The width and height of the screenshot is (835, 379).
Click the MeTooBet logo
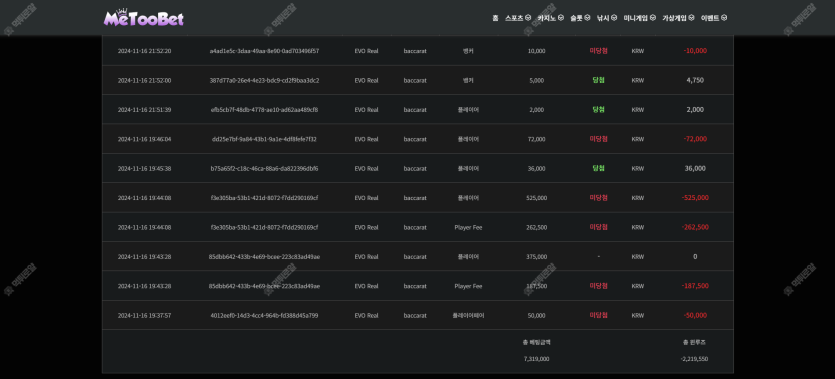click(x=144, y=19)
